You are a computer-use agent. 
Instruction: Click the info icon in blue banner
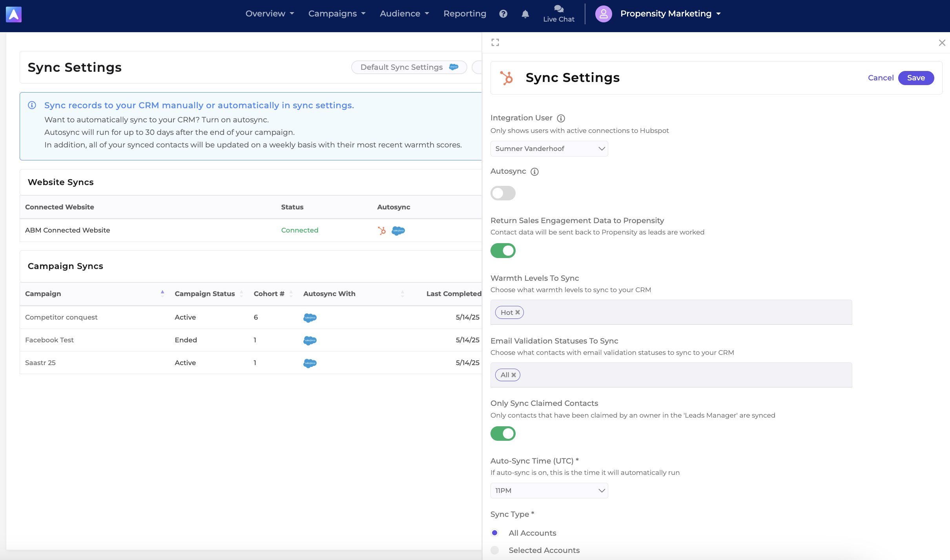(32, 105)
